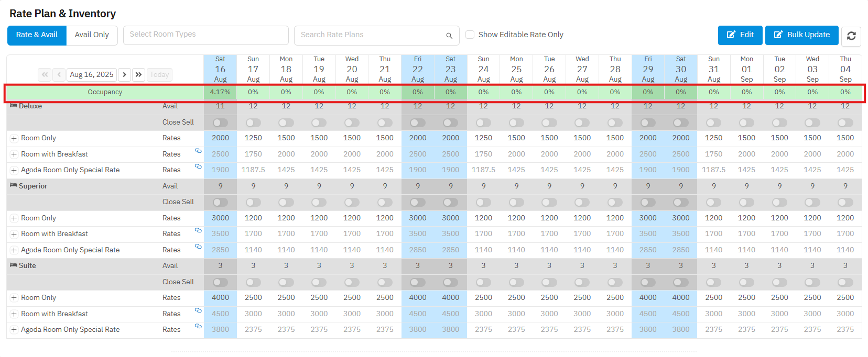The image size is (868, 357).
Task: Expand Superior Room with Breakfast row
Action: (x=14, y=235)
